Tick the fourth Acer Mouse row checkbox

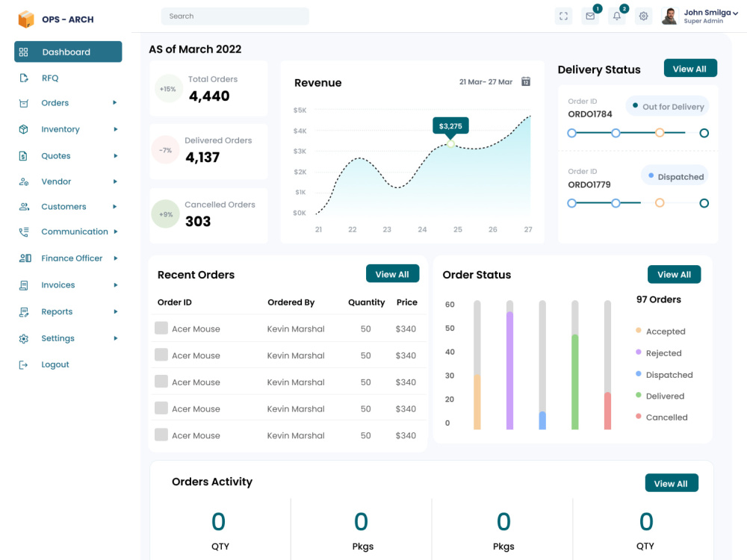coord(161,408)
